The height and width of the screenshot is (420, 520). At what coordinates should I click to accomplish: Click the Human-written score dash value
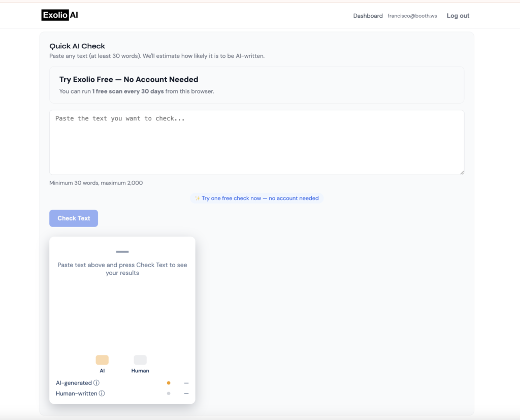click(x=186, y=394)
